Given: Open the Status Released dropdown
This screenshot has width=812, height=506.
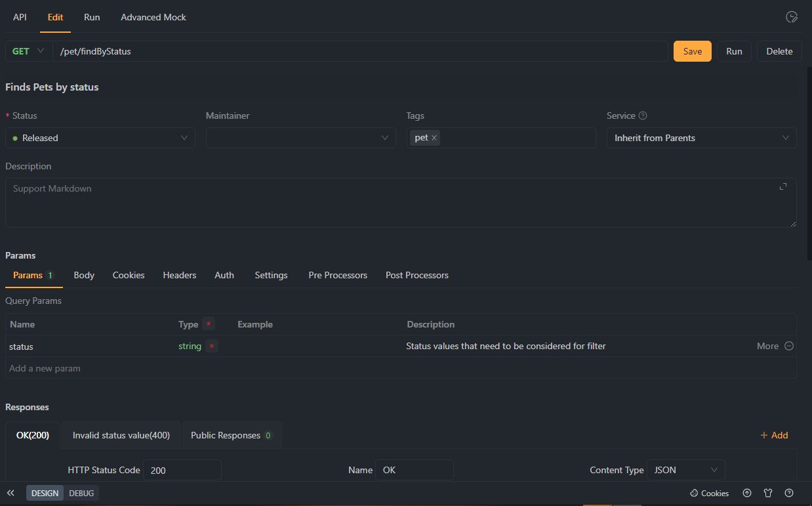Looking at the screenshot, I should click(100, 138).
